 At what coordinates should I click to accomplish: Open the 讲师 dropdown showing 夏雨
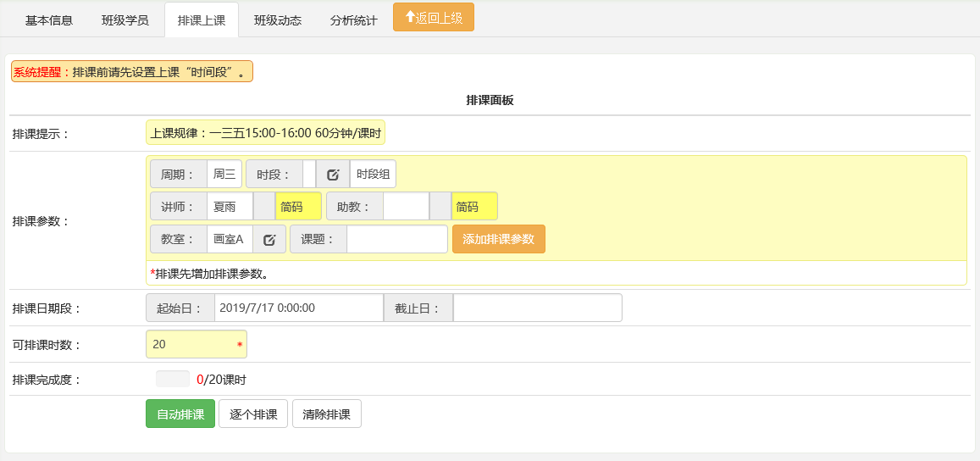230,207
